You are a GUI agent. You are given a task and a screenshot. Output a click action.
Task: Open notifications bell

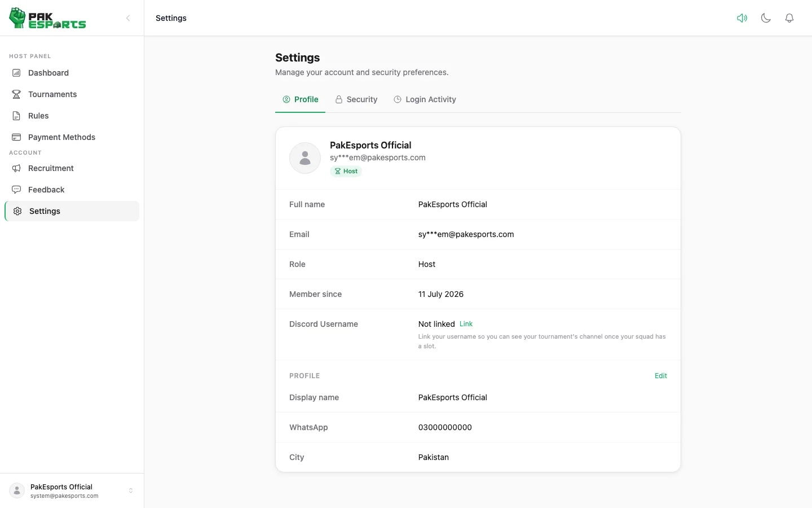click(789, 18)
